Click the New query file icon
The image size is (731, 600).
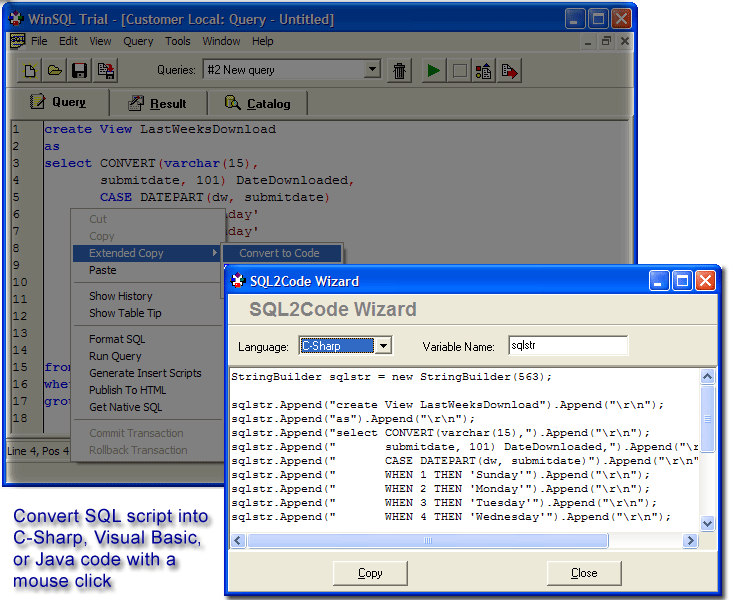[x=30, y=71]
